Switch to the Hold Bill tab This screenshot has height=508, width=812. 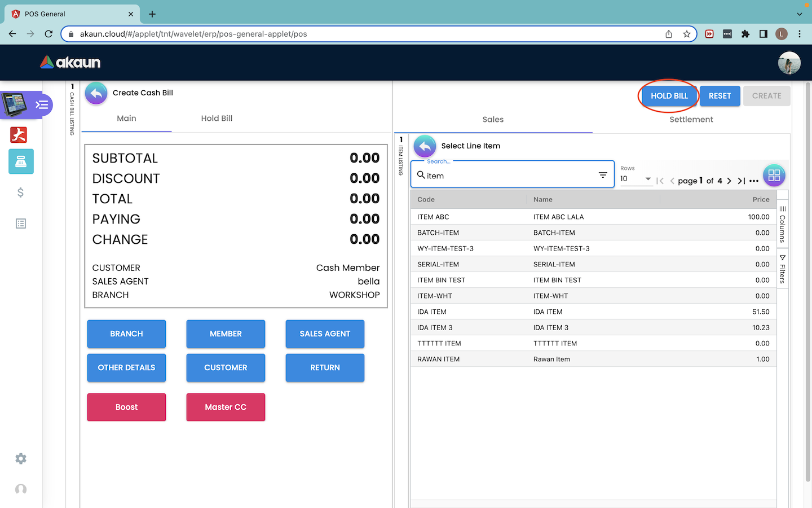pos(217,119)
